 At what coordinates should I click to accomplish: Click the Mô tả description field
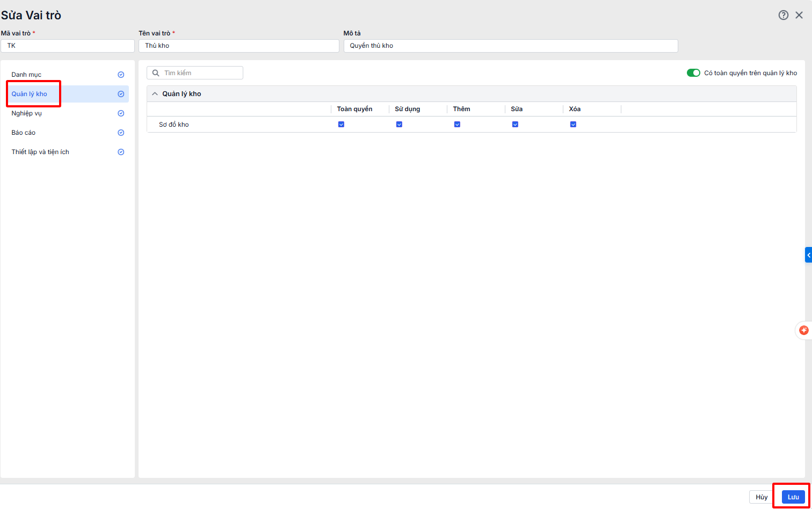click(510, 46)
